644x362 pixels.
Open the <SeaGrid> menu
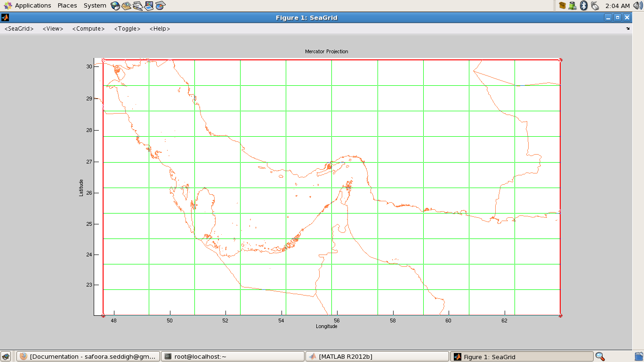pyautogui.click(x=19, y=29)
